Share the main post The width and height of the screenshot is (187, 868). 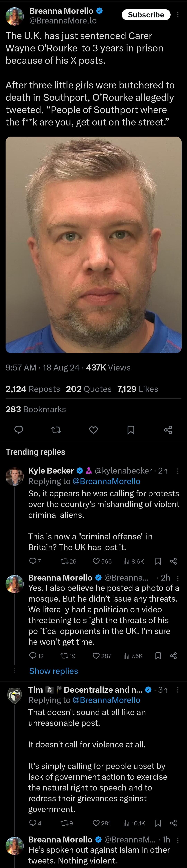(x=168, y=429)
